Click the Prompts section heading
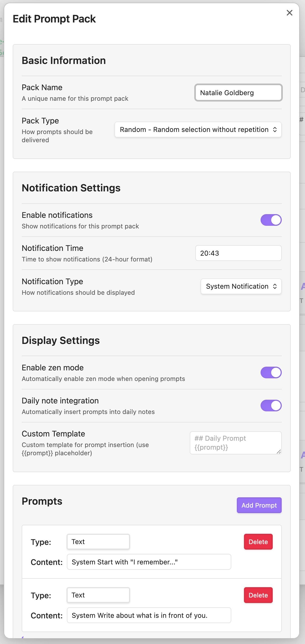The image size is (305, 644). [42, 501]
